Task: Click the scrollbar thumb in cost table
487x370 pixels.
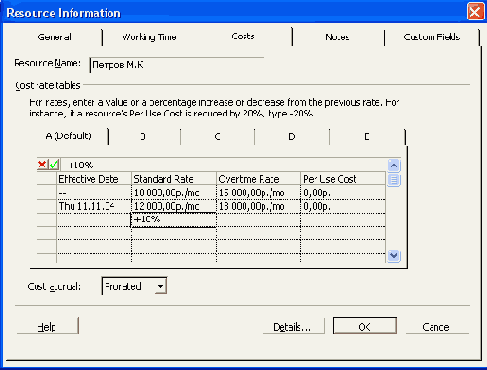Action: [x=394, y=180]
